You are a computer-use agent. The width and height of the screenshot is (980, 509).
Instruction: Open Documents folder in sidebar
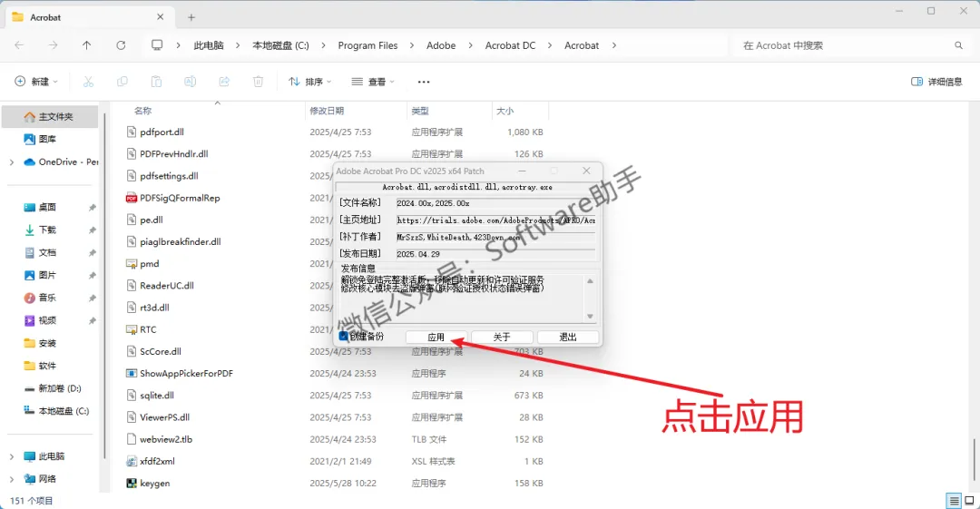41,252
